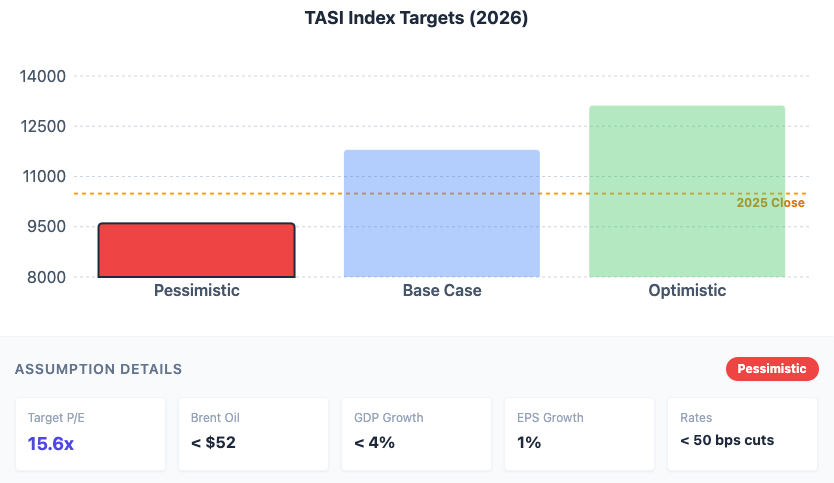834x483 pixels.
Task: Click the red Pessimistic bar
Action: tap(196, 250)
